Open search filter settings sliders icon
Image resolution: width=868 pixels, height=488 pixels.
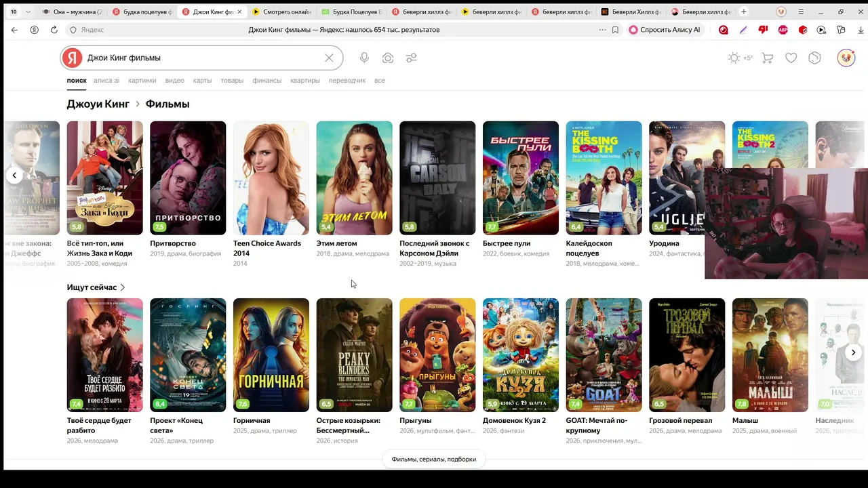click(x=412, y=58)
